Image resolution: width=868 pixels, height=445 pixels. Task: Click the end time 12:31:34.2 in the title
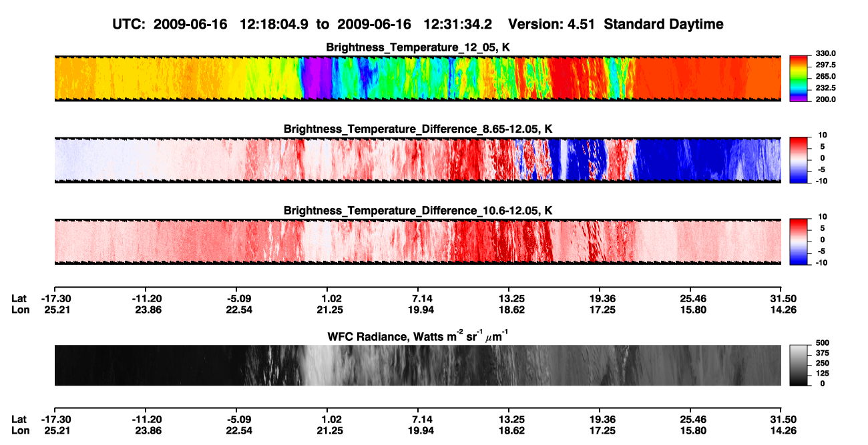point(458,24)
